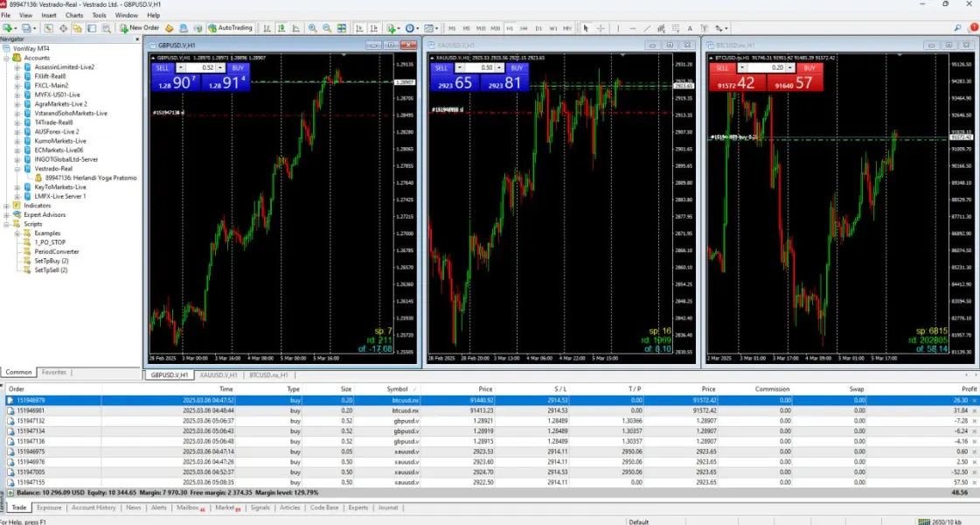This screenshot has height=525, width=980.
Task: Click the Zoom In magnifier icon
Action: click(x=313, y=28)
